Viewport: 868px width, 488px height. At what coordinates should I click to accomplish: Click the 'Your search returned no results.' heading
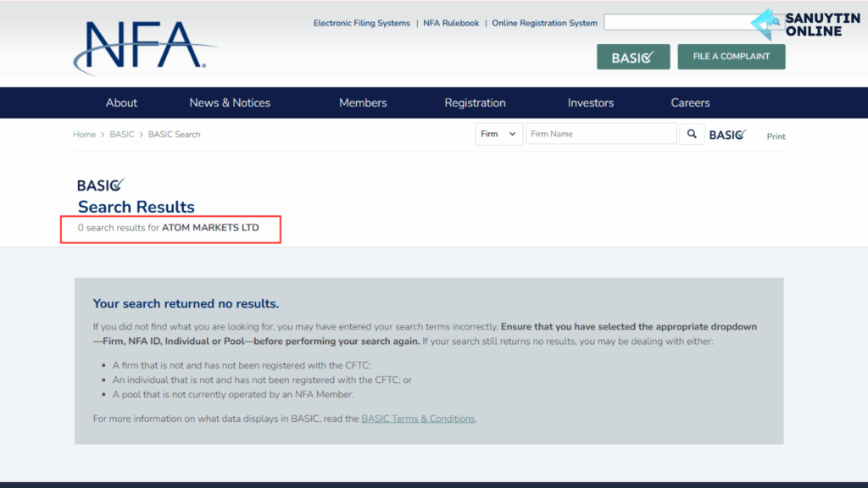186,304
